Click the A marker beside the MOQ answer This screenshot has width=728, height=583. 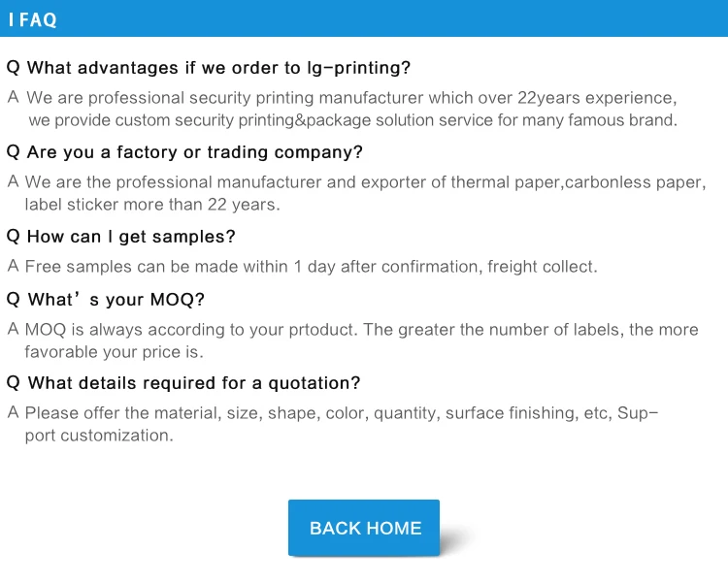[13, 330]
